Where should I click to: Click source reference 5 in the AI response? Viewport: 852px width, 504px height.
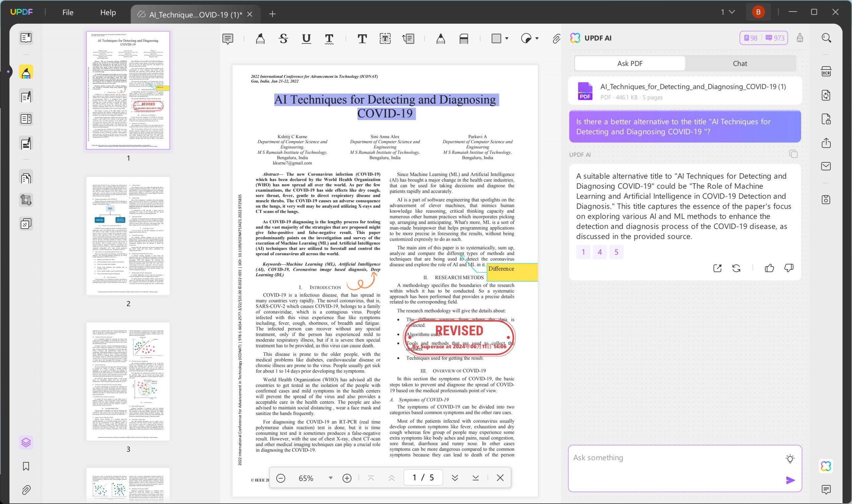click(616, 252)
